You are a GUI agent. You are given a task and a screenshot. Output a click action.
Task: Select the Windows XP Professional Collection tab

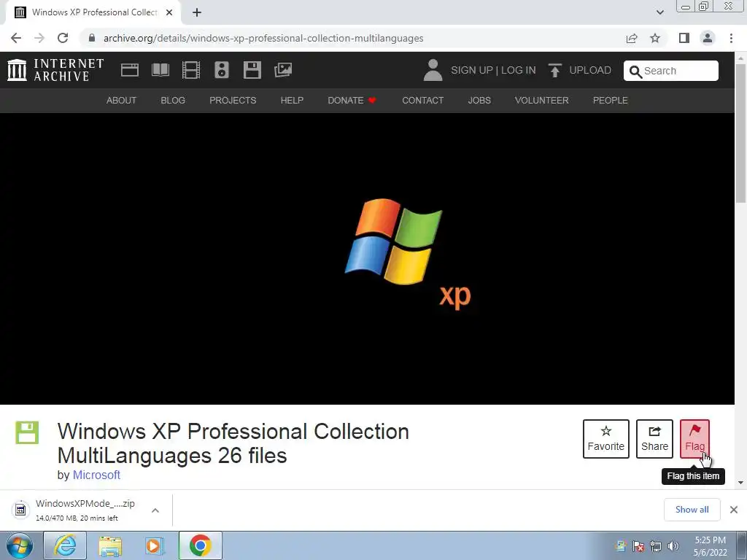click(93, 12)
